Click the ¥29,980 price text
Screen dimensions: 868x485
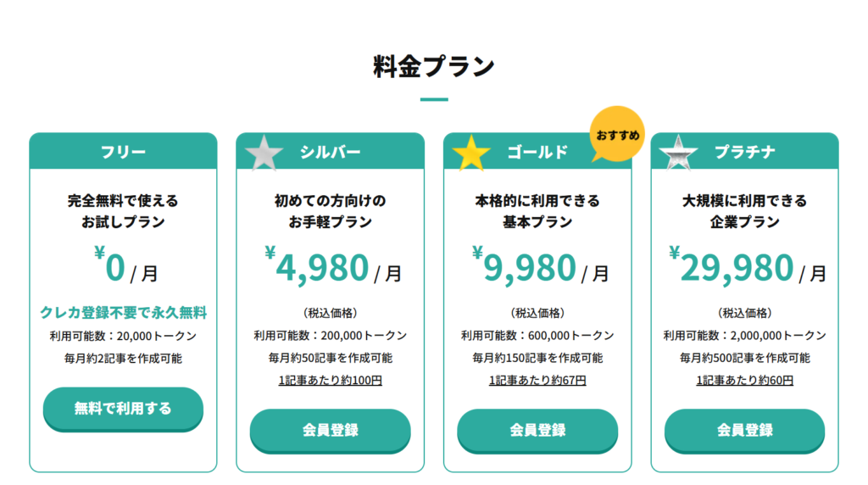[x=732, y=265]
